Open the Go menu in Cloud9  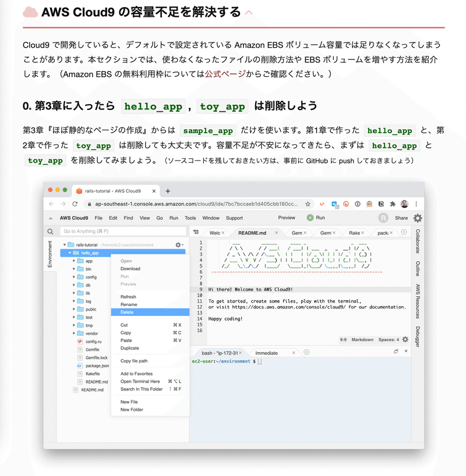(x=160, y=218)
